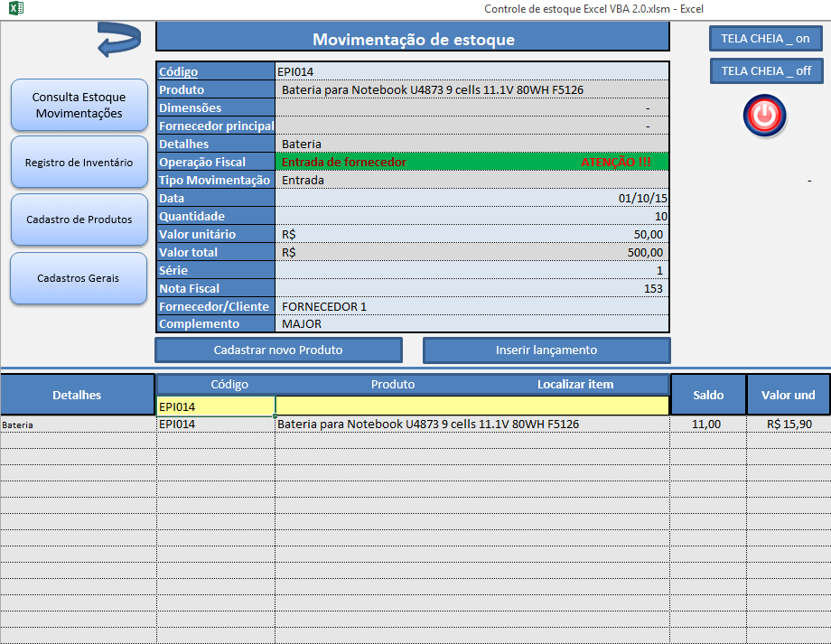Screen dimensions: 831x644
Task: Click the underlined Código label link
Action: (178, 71)
